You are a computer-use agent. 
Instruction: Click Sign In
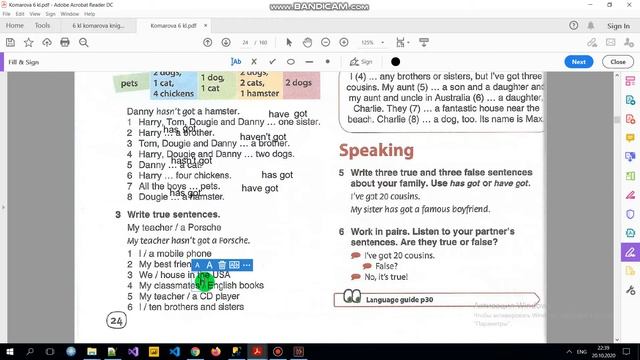pos(618,26)
